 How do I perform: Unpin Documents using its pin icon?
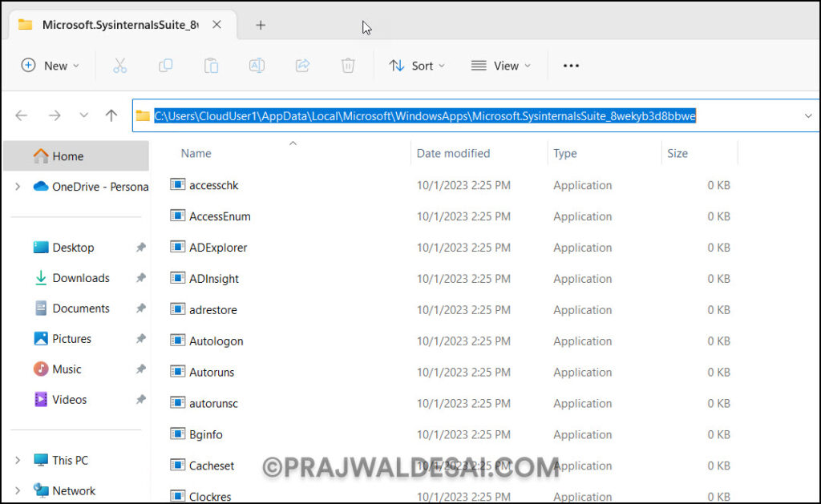[141, 308]
